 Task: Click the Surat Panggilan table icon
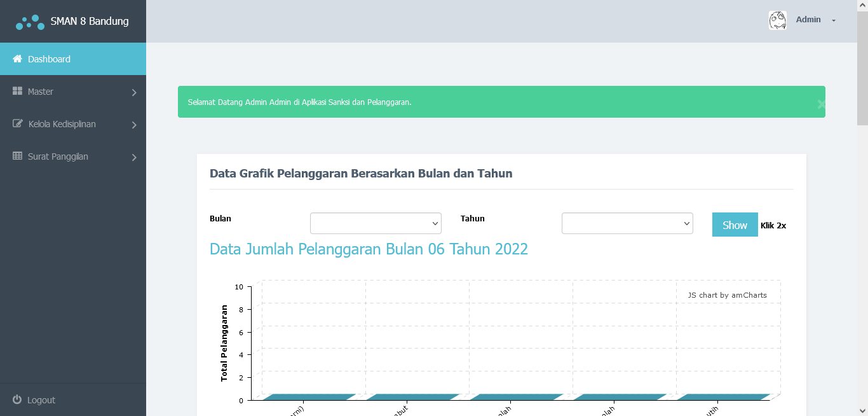[x=18, y=156]
